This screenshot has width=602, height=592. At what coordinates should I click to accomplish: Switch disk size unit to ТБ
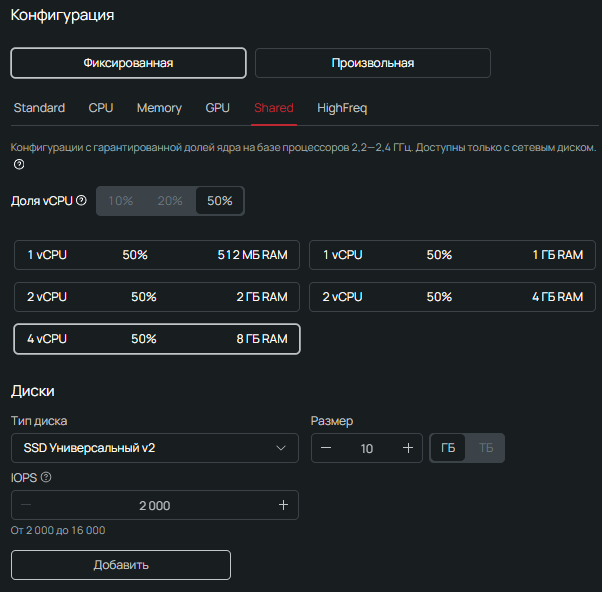486,448
